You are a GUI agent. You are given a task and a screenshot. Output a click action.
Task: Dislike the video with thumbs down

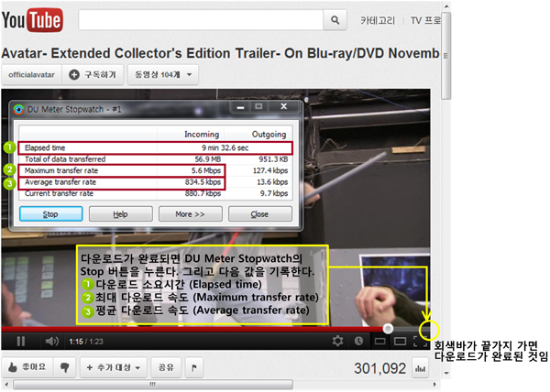pos(64,367)
